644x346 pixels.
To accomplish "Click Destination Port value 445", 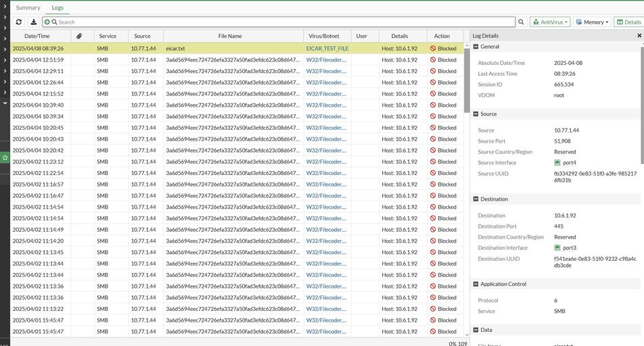I will pyautogui.click(x=559, y=226).
